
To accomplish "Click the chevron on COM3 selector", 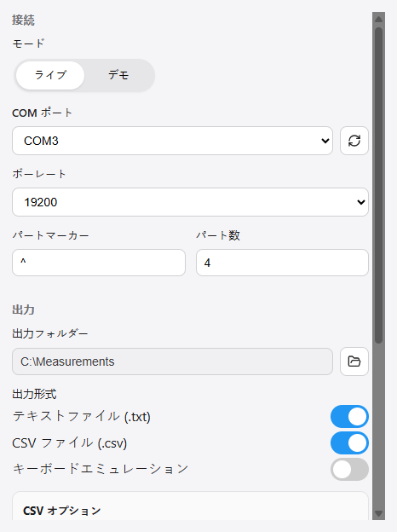I will pyautogui.click(x=325, y=141).
